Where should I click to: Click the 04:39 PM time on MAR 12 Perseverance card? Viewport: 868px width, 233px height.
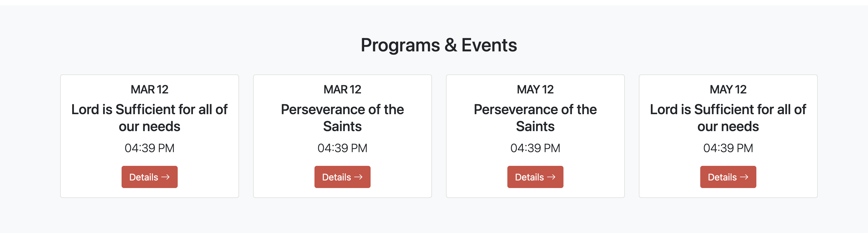pos(342,148)
